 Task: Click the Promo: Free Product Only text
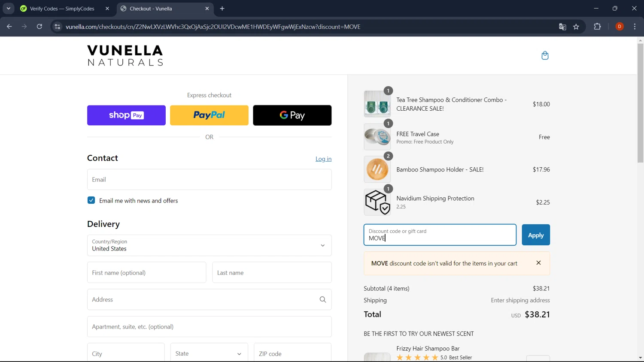425,142
